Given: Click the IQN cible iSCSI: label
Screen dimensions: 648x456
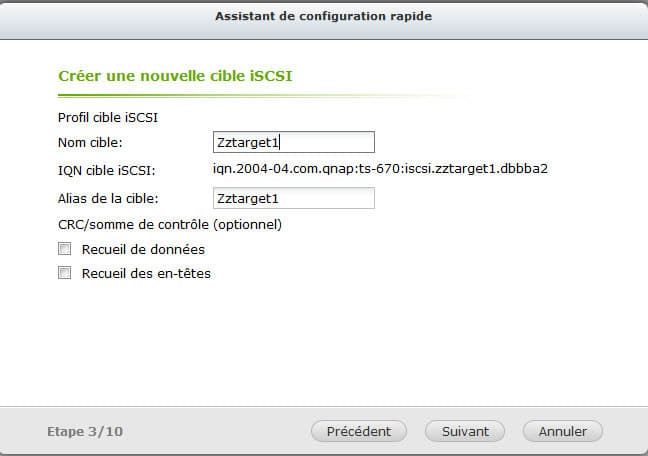Looking at the screenshot, I should (x=107, y=170).
